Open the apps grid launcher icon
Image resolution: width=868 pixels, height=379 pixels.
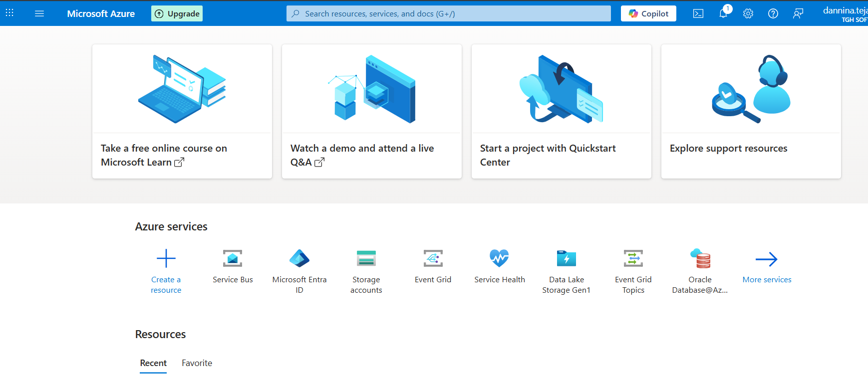pos(9,13)
